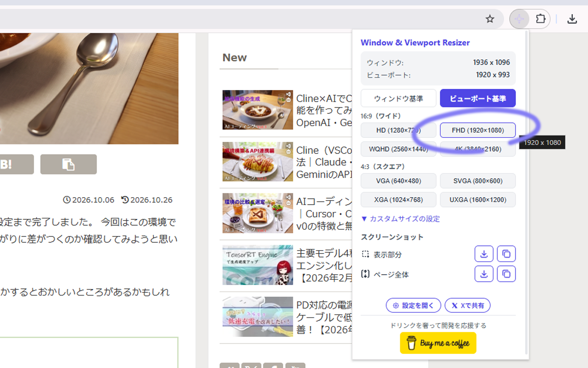Open article titled 主要モデル4
The width and height of the screenshot is (588, 368).
(x=324, y=265)
